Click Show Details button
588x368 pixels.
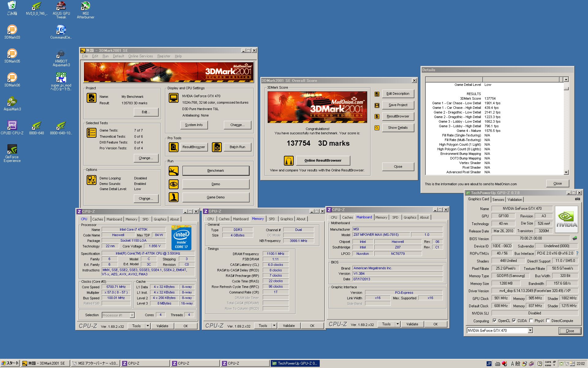pyautogui.click(x=398, y=128)
